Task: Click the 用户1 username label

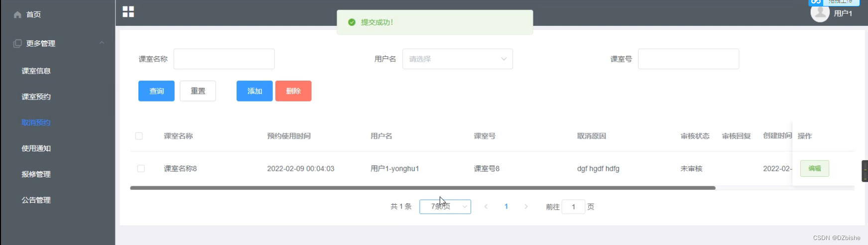Action: coord(843,13)
